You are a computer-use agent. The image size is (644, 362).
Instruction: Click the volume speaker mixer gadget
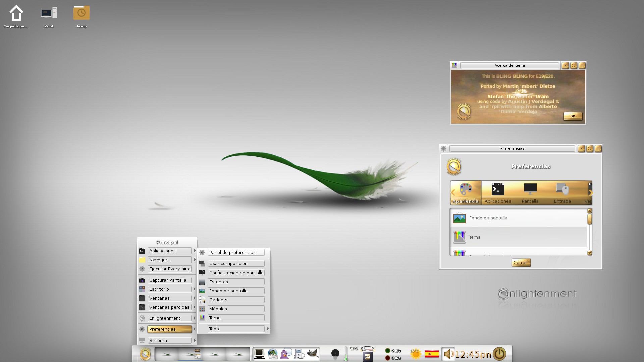(448, 354)
